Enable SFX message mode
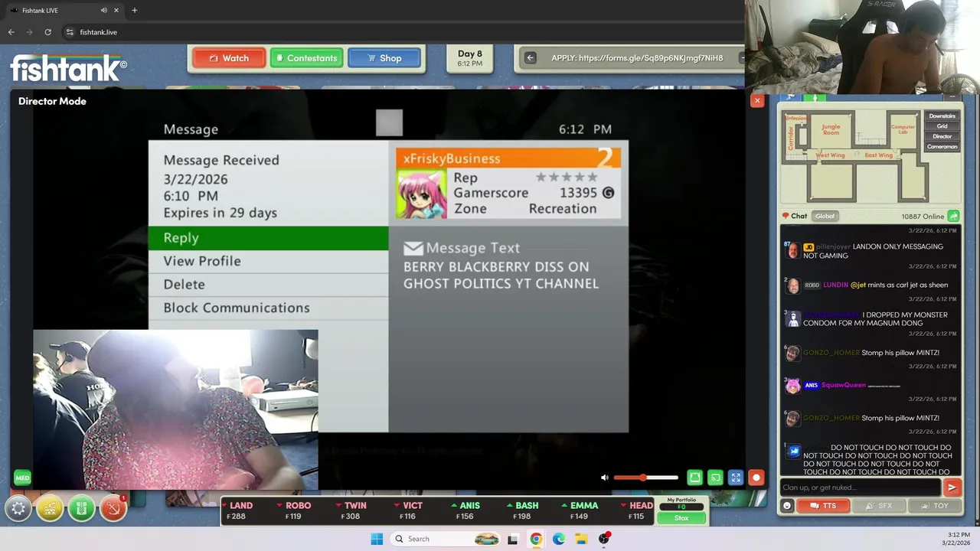The height and width of the screenshot is (551, 980). tap(878, 506)
